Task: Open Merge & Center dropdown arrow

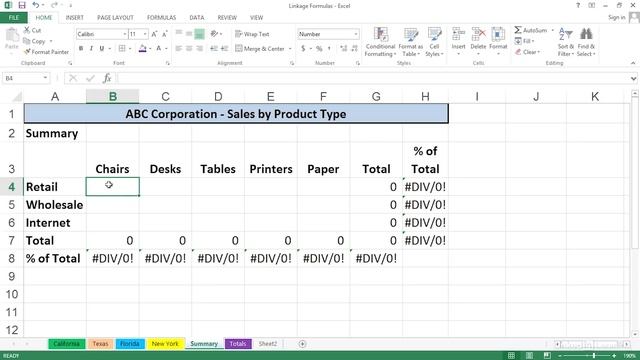Action: pyautogui.click(x=290, y=49)
